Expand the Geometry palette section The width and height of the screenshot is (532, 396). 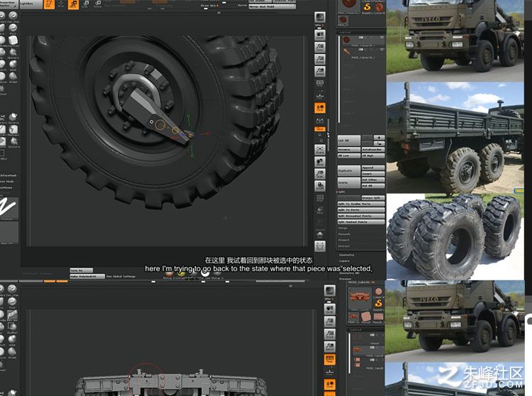pyautogui.click(x=346, y=255)
